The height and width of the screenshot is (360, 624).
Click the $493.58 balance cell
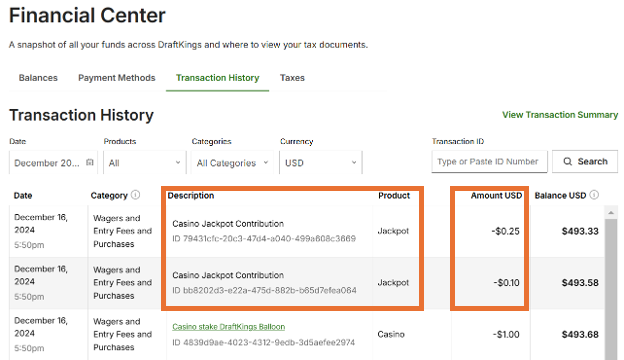coord(580,283)
